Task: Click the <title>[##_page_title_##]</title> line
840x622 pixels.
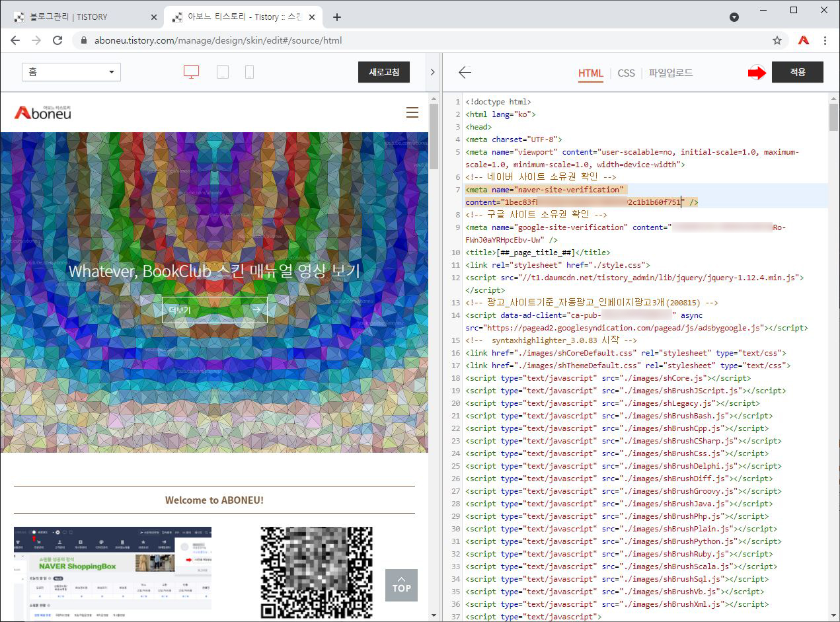Action: pyautogui.click(x=538, y=253)
